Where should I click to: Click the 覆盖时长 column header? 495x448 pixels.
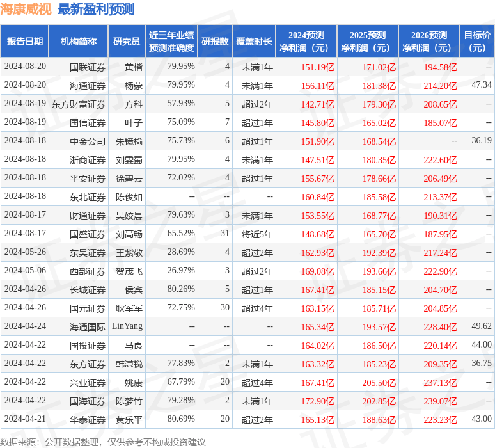tap(254, 42)
